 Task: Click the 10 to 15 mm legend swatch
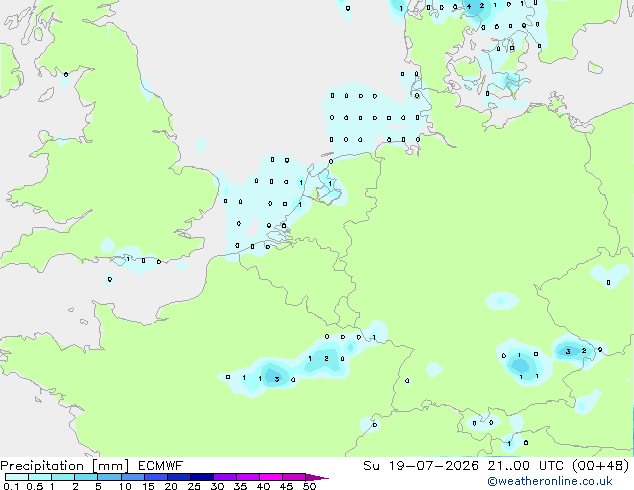[x=132, y=477]
